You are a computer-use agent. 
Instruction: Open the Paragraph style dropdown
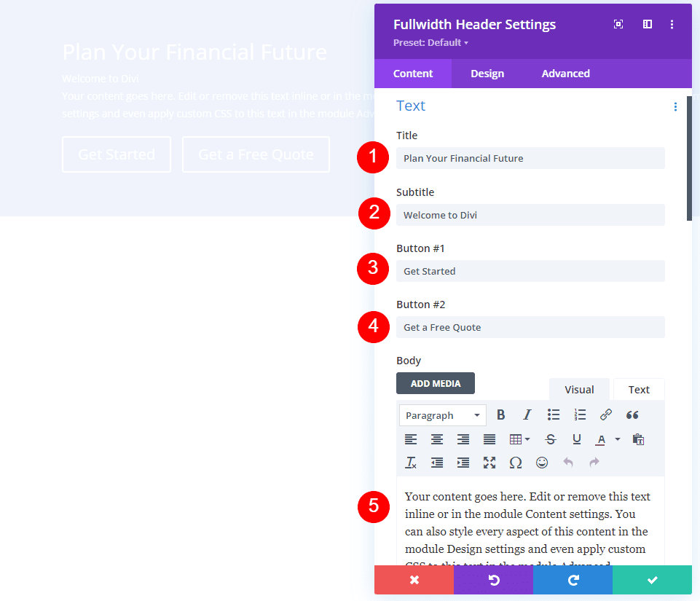442,415
